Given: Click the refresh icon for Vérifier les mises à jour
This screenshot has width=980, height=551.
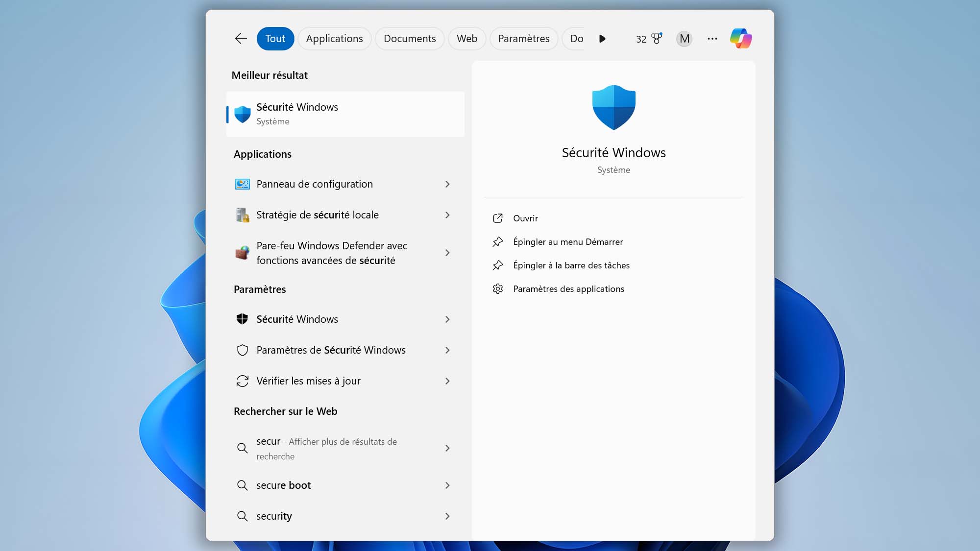Looking at the screenshot, I should (242, 381).
